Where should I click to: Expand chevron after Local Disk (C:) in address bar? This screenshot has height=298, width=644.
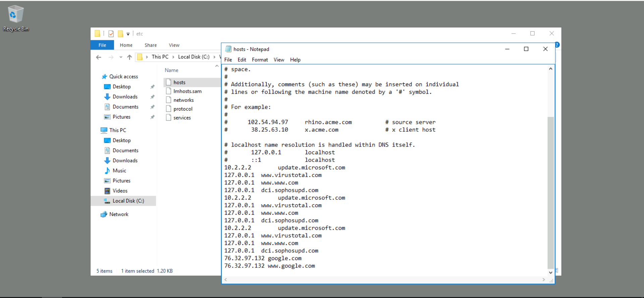coord(214,57)
